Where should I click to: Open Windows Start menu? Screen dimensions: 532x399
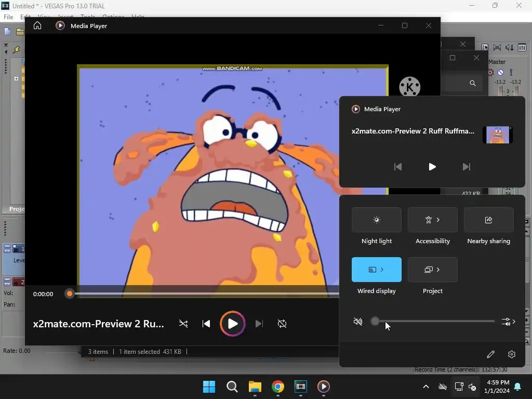(x=209, y=387)
